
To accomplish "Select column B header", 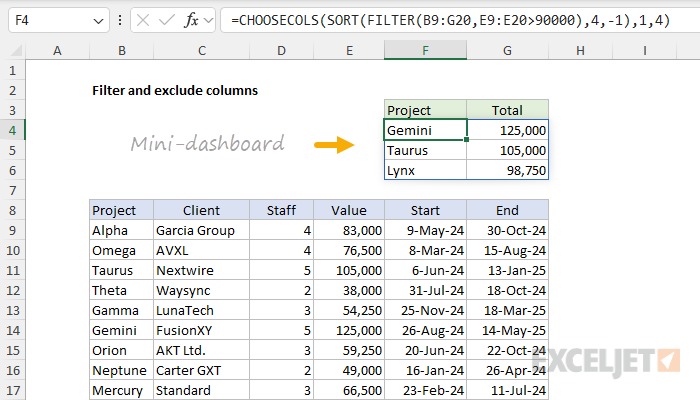I will tap(121, 50).
